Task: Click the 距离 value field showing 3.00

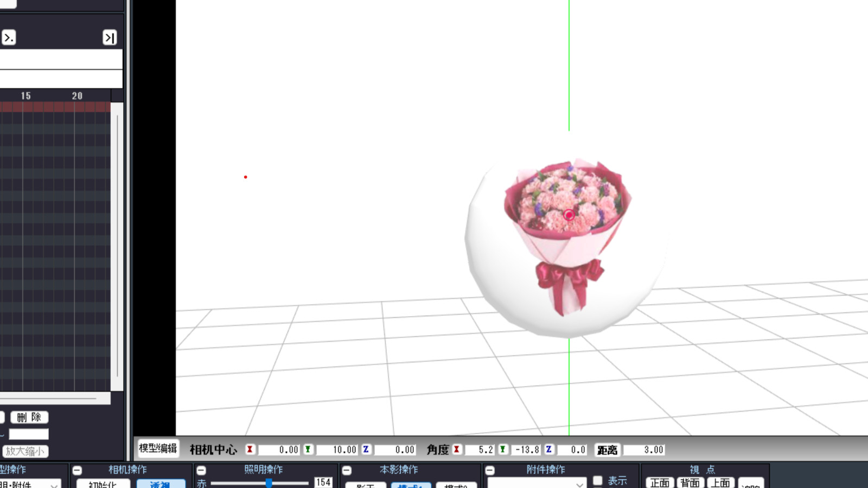Action: [x=644, y=450]
